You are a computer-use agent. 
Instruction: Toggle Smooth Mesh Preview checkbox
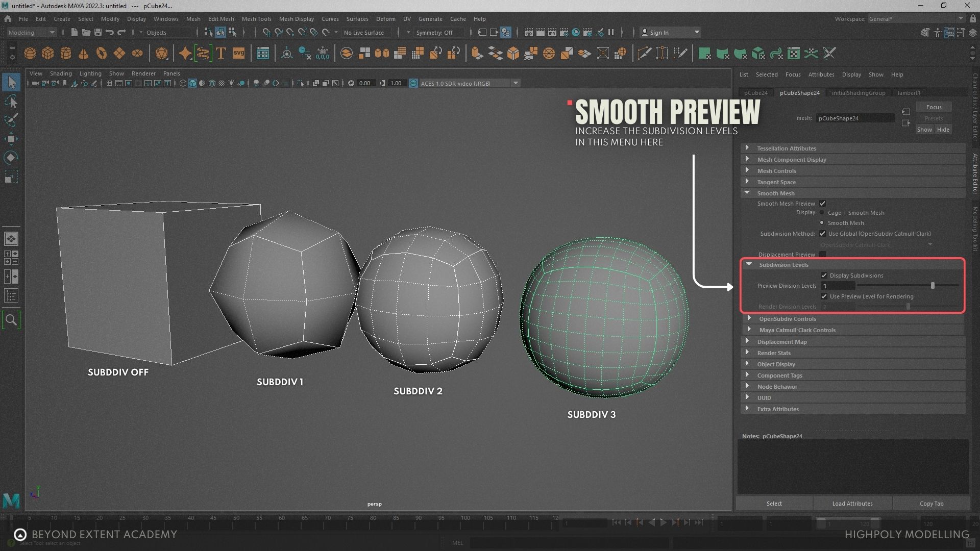[822, 204]
